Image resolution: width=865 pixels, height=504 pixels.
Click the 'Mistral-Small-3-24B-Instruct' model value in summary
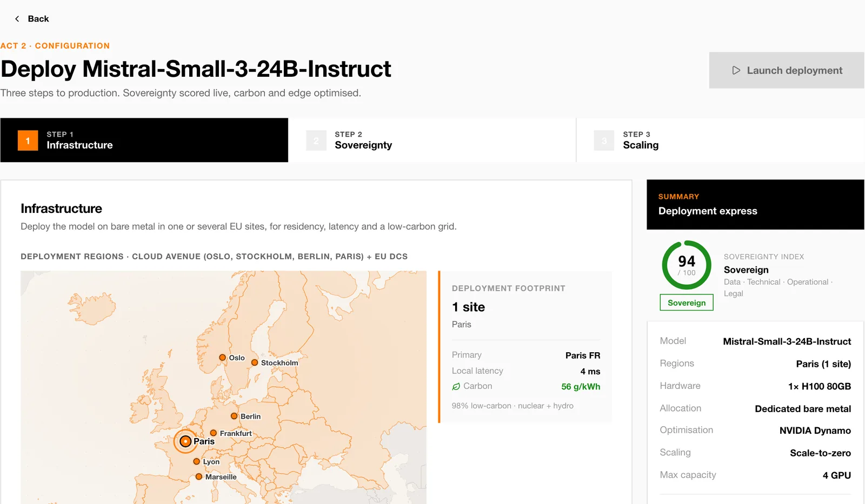click(787, 341)
